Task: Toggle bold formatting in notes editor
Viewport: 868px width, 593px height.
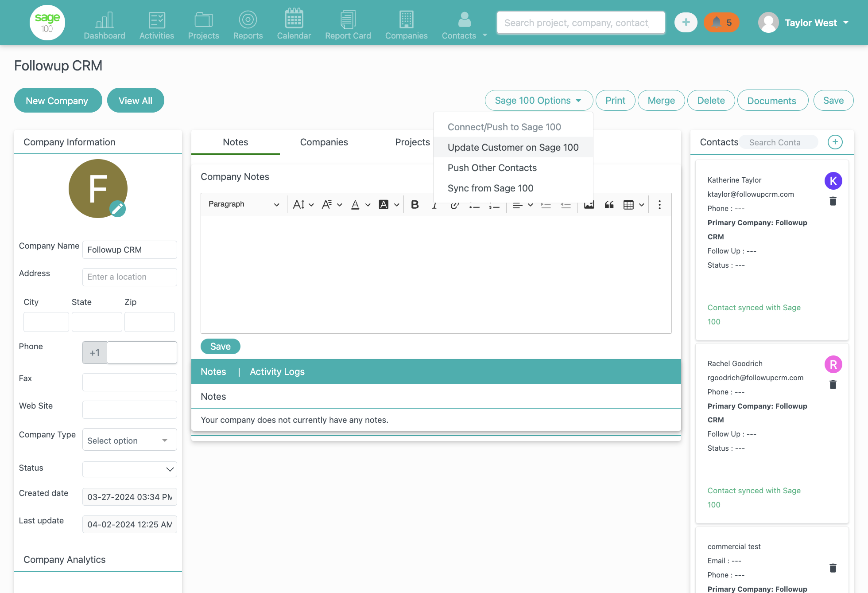Action: (415, 204)
